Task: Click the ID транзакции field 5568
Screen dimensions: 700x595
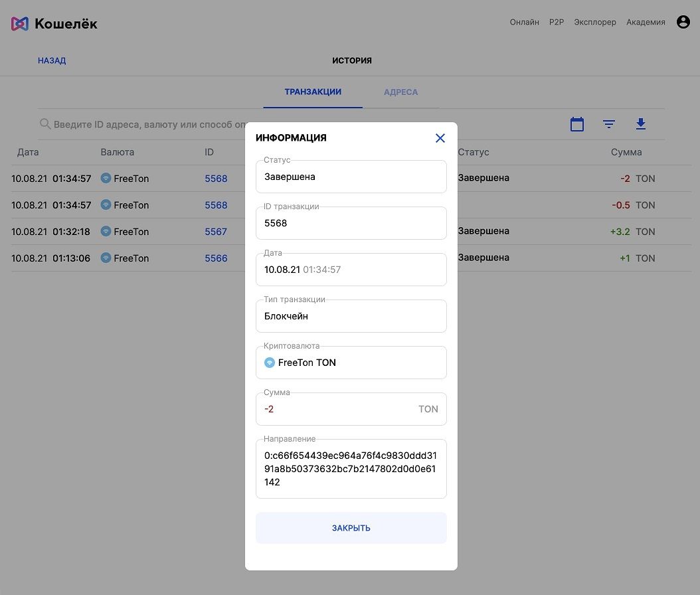Action: pyautogui.click(x=351, y=223)
